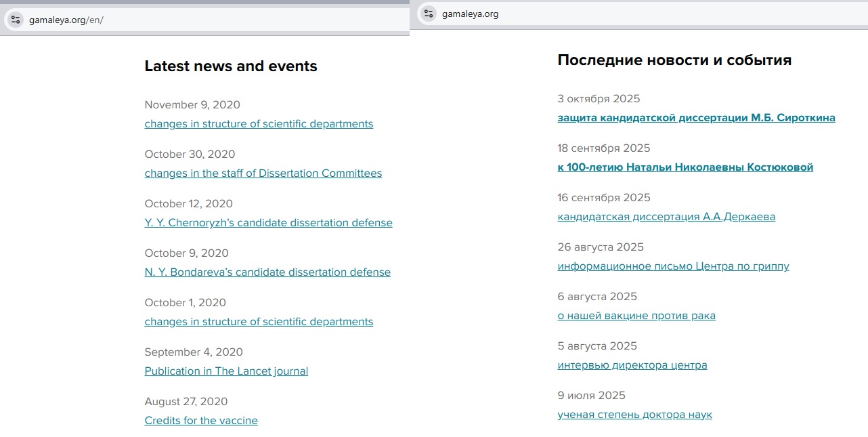The image size is (868, 437).
Task: Open к 100-летию Натальи Николаевны Костюковой link
Action: [685, 167]
